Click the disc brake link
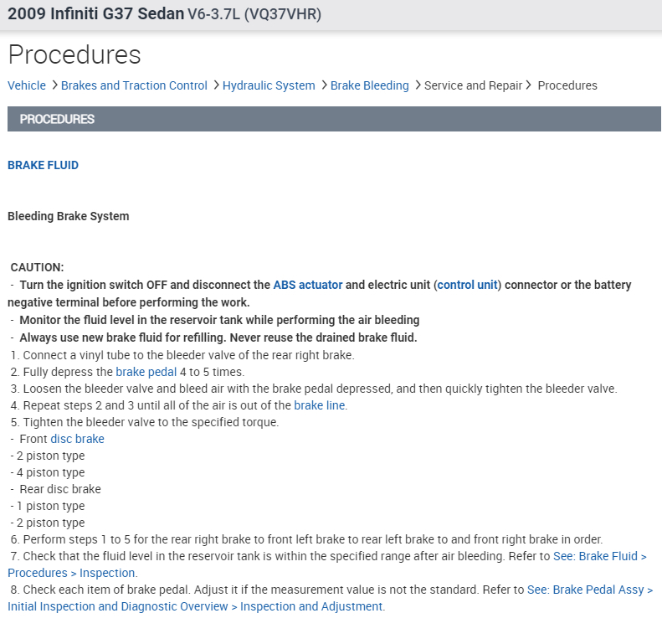Image resolution: width=662 pixels, height=644 pixels. click(x=77, y=439)
